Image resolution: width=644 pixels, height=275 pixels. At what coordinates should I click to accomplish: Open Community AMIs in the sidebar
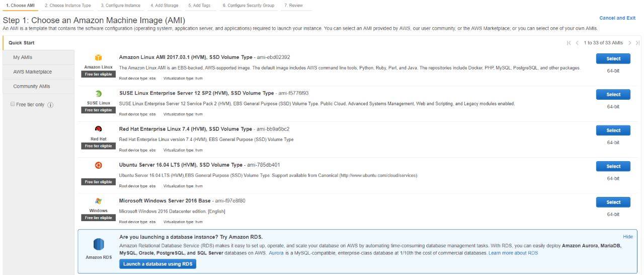tap(38, 86)
